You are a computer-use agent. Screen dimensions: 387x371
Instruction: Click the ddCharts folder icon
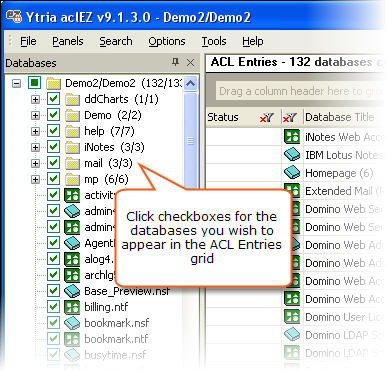click(72, 99)
